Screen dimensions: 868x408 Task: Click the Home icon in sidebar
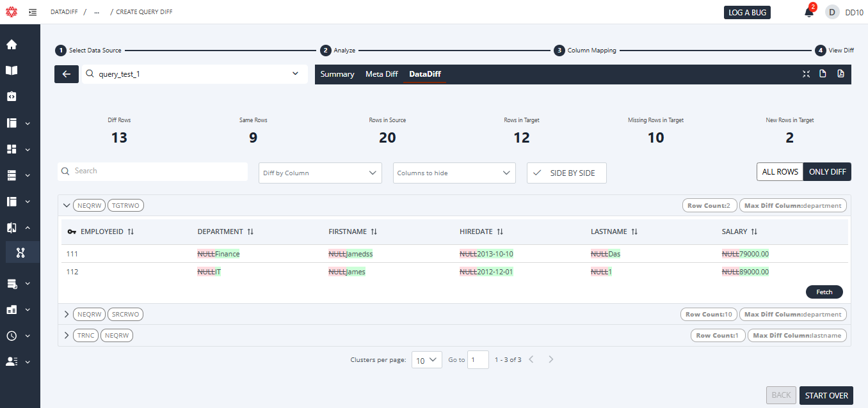(x=12, y=45)
